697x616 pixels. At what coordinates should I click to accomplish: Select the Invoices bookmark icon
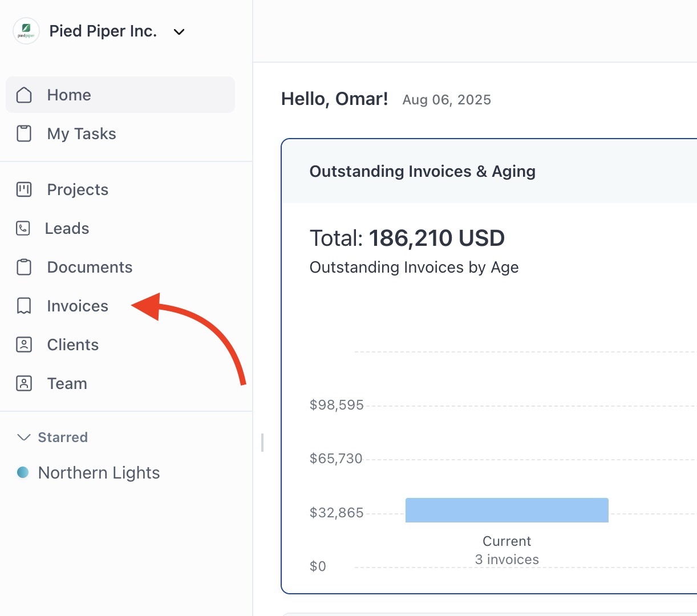coord(24,306)
